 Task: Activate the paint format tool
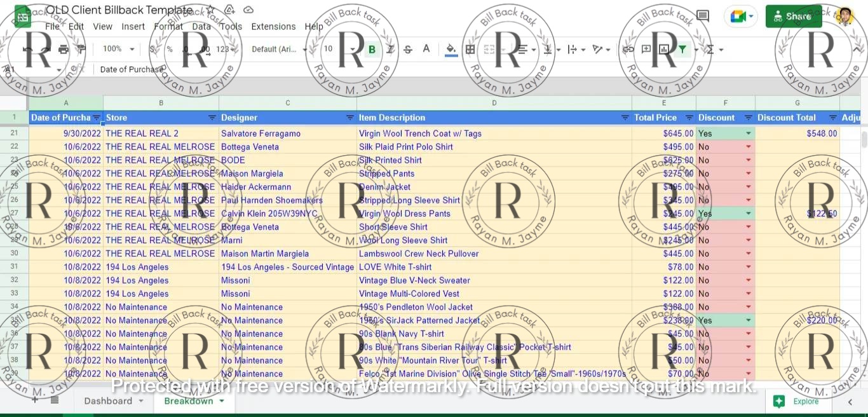point(81,49)
